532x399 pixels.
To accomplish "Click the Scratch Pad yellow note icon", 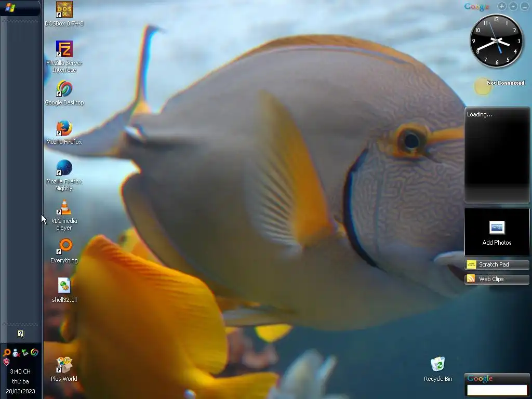I will [471, 264].
